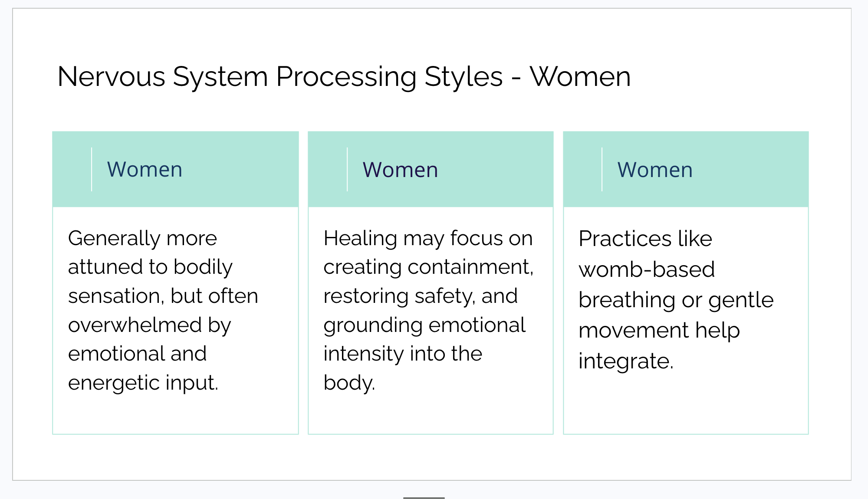Click the word 'body.' ending the middle card
This screenshot has width=868, height=499.
click(x=349, y=383)
